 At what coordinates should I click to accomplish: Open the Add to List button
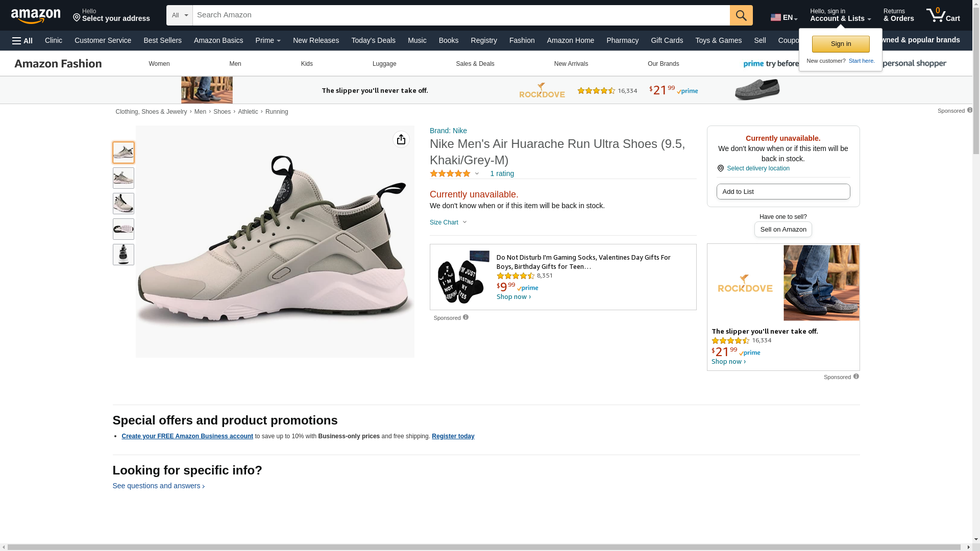pos(783,192)
